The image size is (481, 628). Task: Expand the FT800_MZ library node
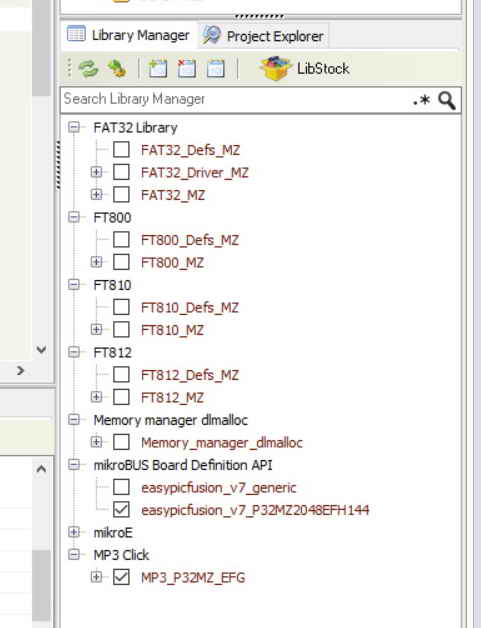click(x=96, y=262)
